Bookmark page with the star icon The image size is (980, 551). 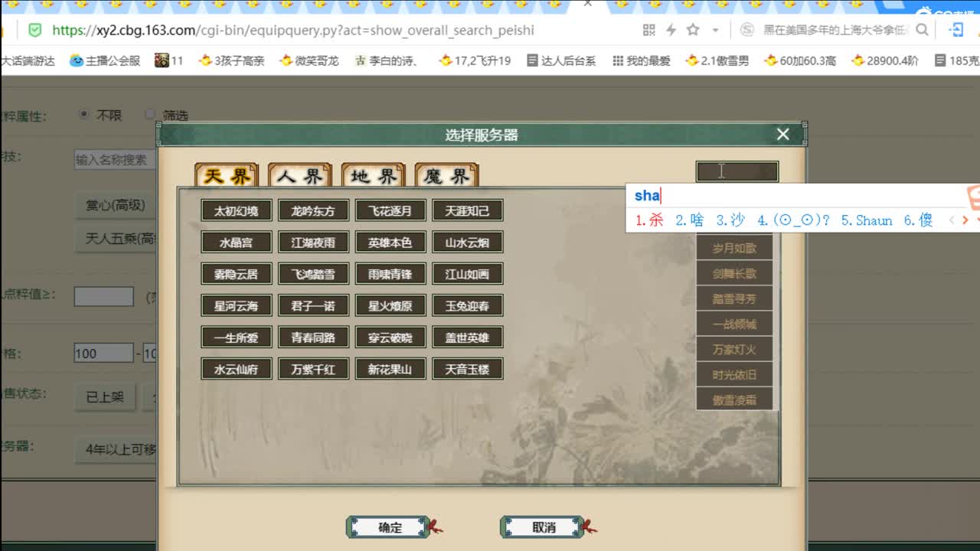(x=693, y=30)
